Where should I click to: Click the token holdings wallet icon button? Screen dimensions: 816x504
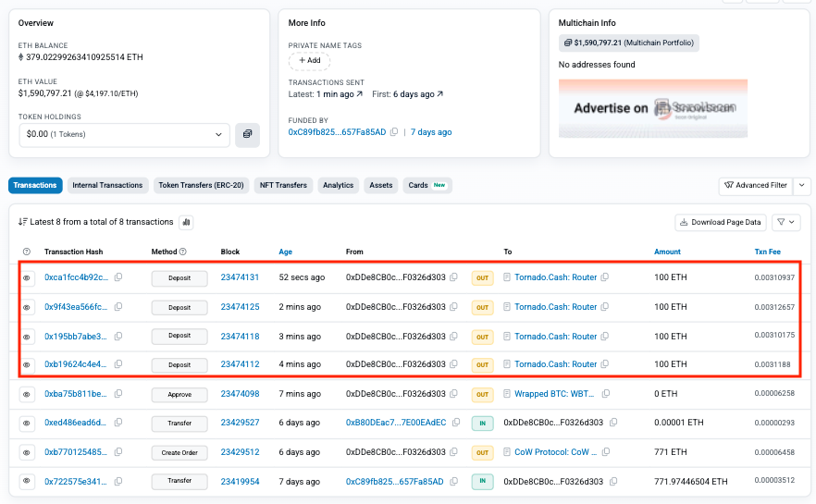247,134
